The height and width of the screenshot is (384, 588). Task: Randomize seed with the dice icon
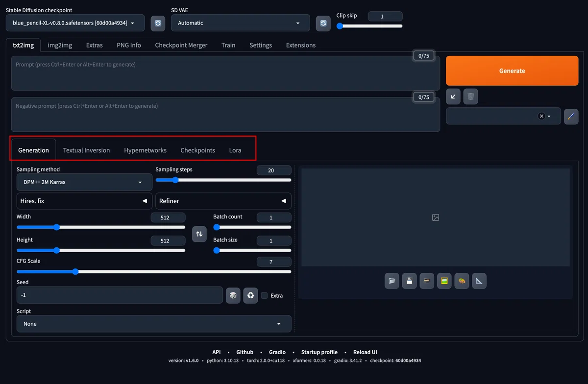[x=233, y=295]
